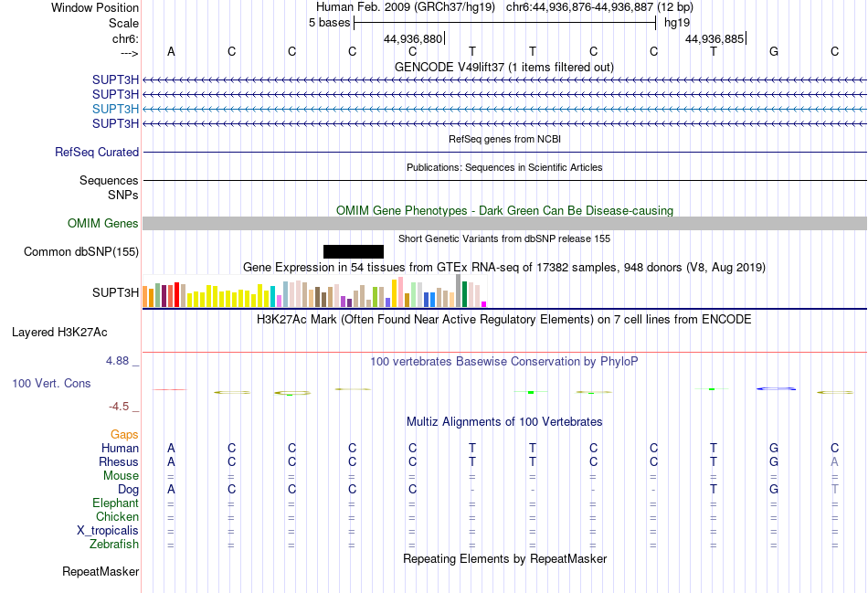This screenshot has height=593, width=868.
Task: Click the X_tropicalis alignment row label
Action: [108, 531]
